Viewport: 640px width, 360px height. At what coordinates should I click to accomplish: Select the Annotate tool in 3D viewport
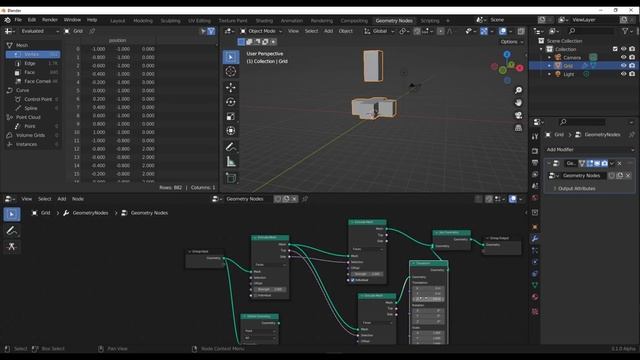[x=231, y=147]
